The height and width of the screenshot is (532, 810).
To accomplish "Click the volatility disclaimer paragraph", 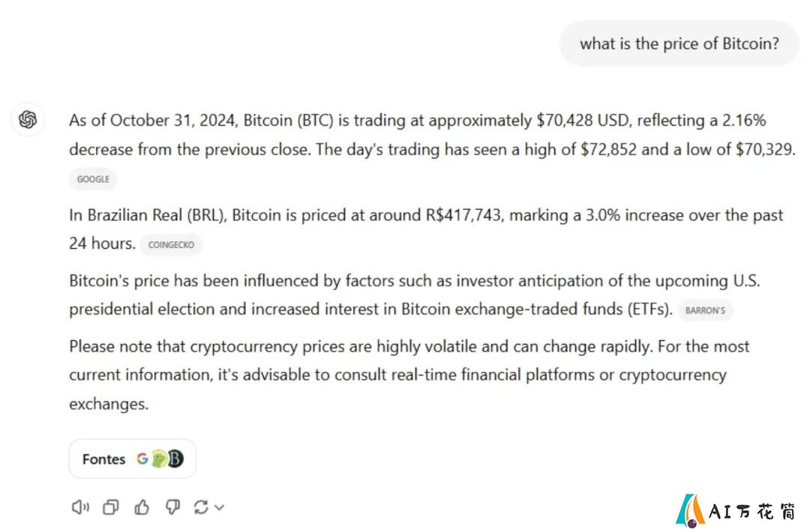I will [409, 375].
